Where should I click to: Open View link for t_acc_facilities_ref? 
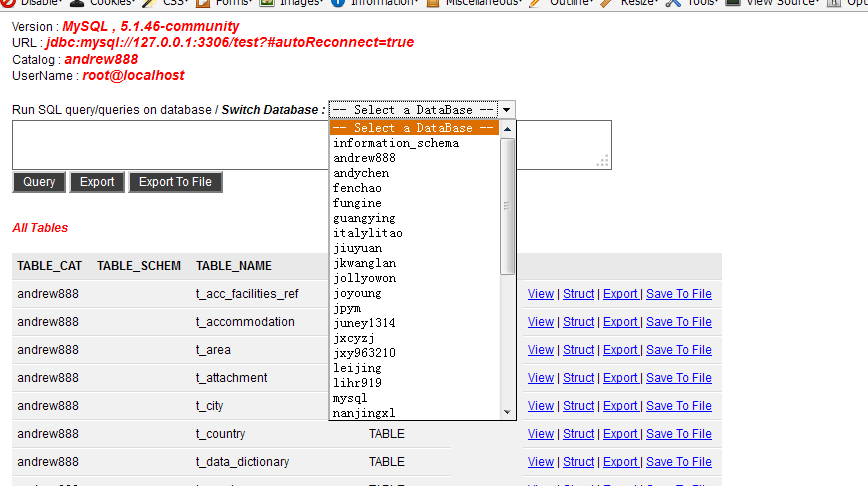pos(541,294)
